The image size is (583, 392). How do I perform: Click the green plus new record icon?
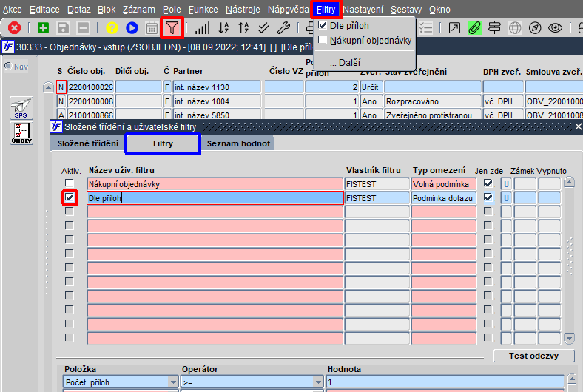pyautogui.click(x=43, y=28)
